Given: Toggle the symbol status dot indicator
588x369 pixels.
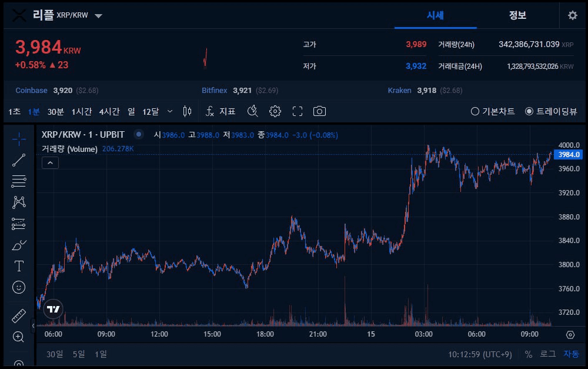Looking at the screenshot, I should (139, 134).
